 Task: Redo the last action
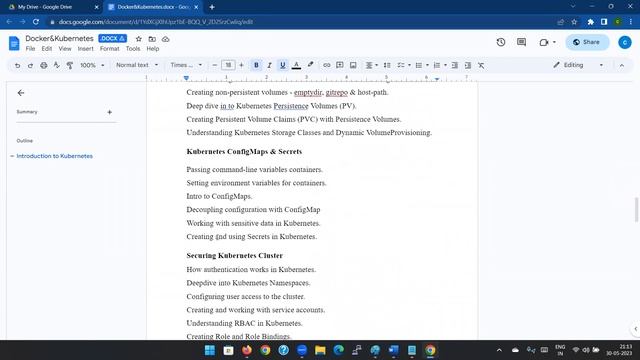[30, 65]
